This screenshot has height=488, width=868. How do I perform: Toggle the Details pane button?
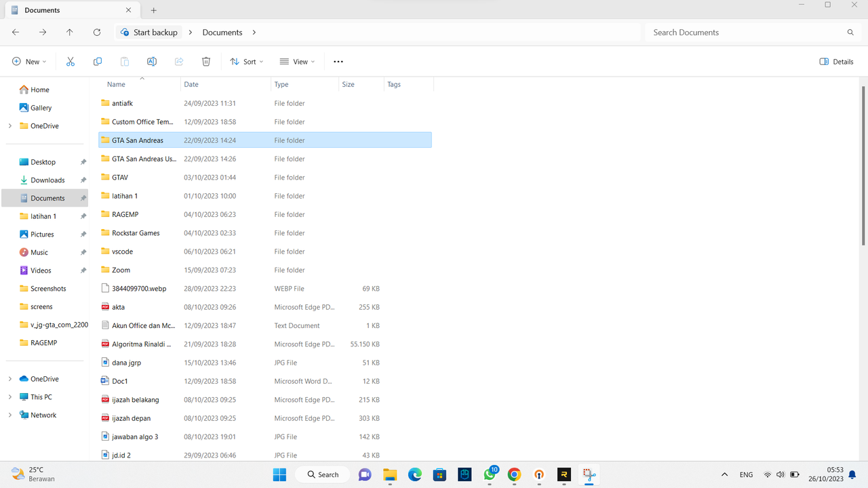click(x=836, y=62)
